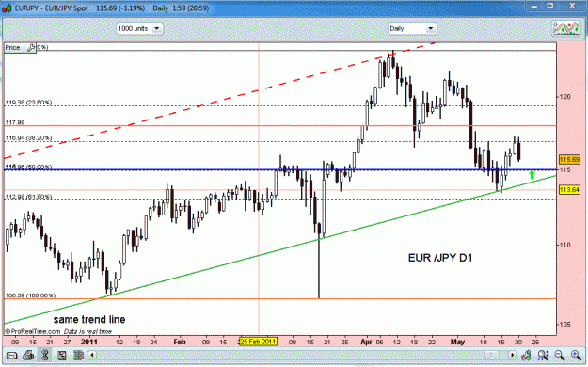Click the 110 price axis label
The width and height of the screenshot is (588, 367).
(x=564, y=245)
